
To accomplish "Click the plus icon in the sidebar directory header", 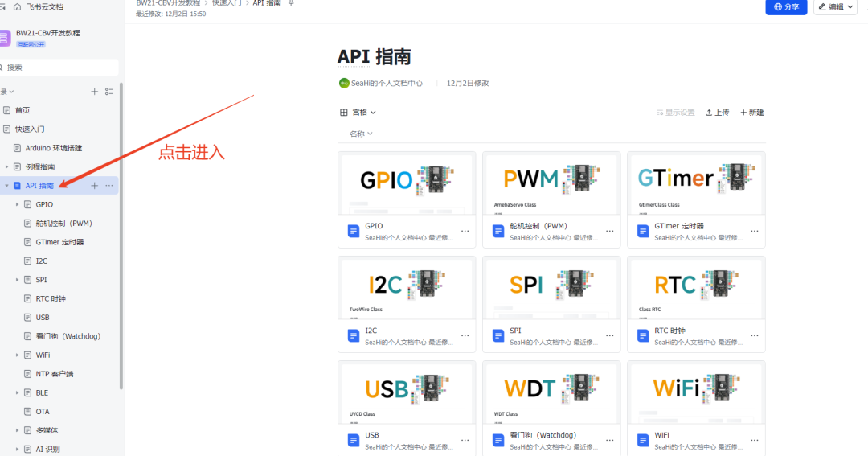I will 94,92.
